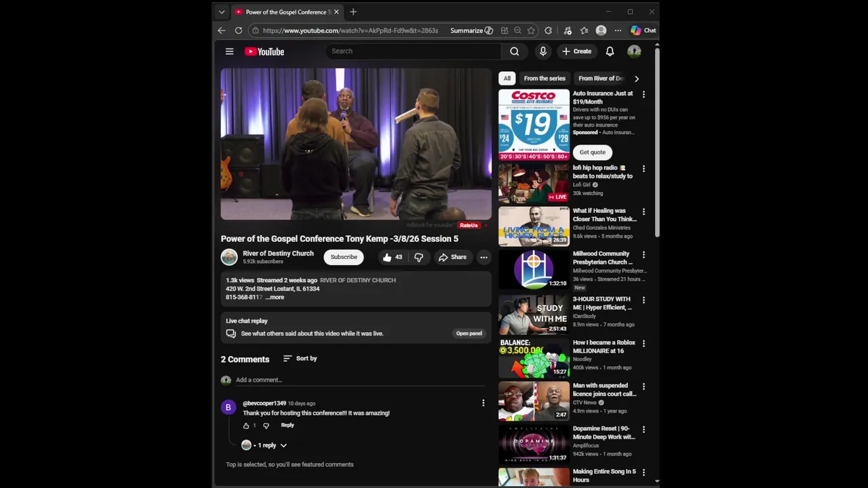Viewport: 868px width, 488px height.
Task: Add page to favorites star
Action: pos(531,30)
